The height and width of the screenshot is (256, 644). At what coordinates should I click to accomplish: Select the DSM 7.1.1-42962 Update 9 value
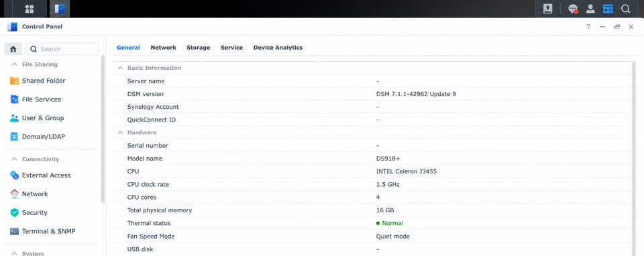pyautogui.click(x=416, y=94)
